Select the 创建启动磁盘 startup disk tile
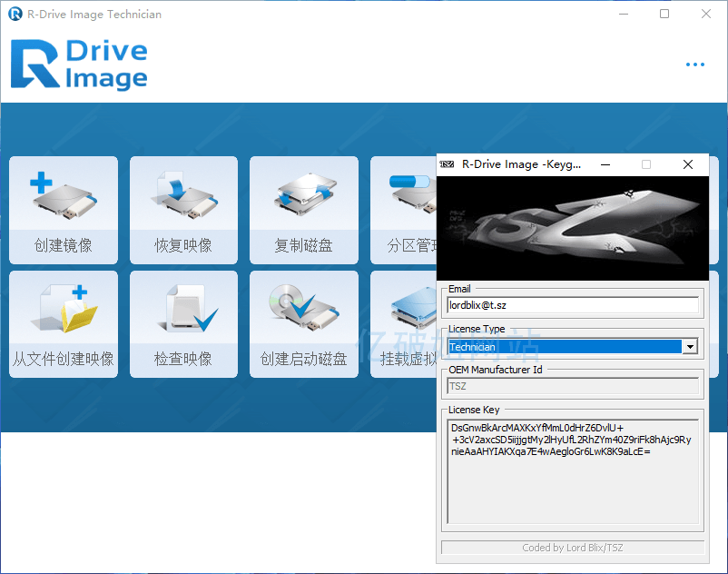Screen dimensions: 728x574 pos(303,323)
